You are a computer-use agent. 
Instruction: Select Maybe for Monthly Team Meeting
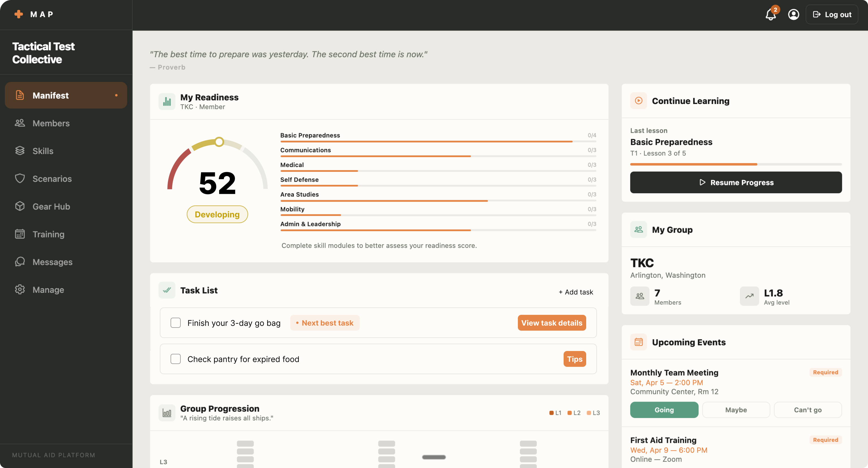(x=736, y=410)
